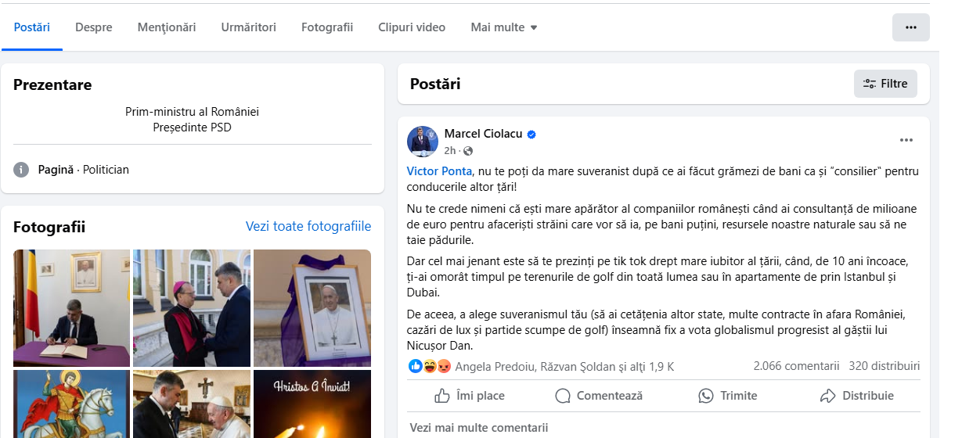Open the framed Pope portrait photo thumbnail
980x438 pixels.
[312, 308]
